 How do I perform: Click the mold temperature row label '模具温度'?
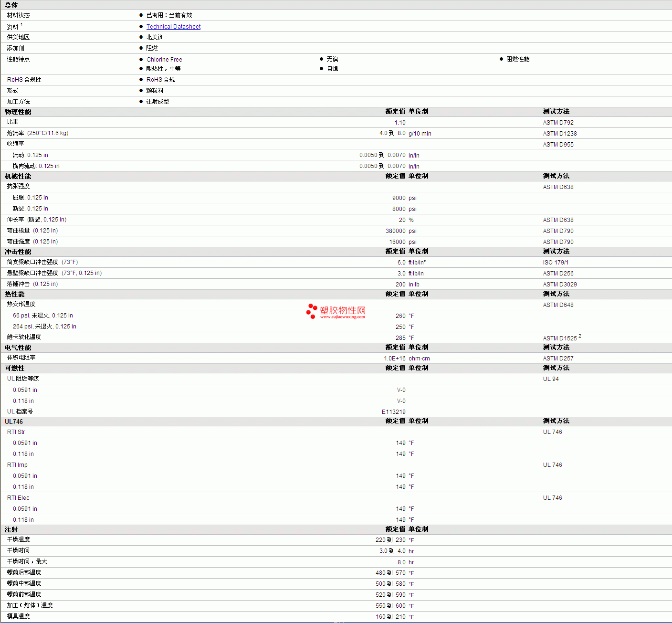(x=18, y=616)
